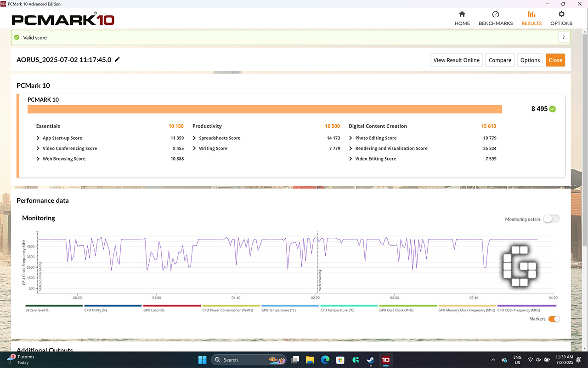Click the pencil icon to rename the result
588x368 pixels.
(x=118, y=59)
